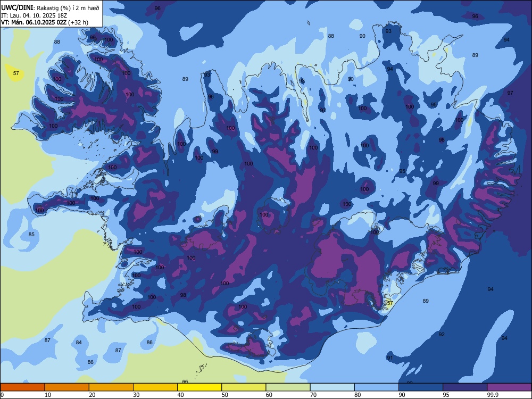The height and width of the screenshot is (399, 532).
Task: Click the legend tick label 10
Action: [48, 395]
